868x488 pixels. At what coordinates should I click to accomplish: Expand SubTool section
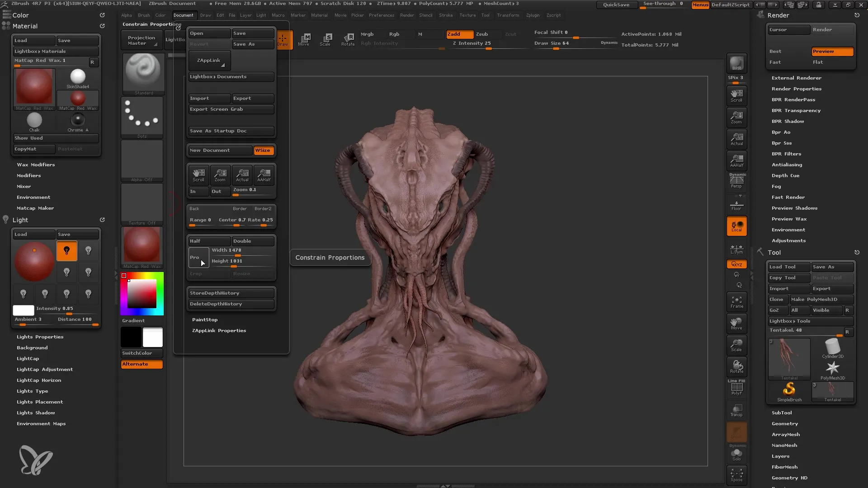[x=782, y=413]
